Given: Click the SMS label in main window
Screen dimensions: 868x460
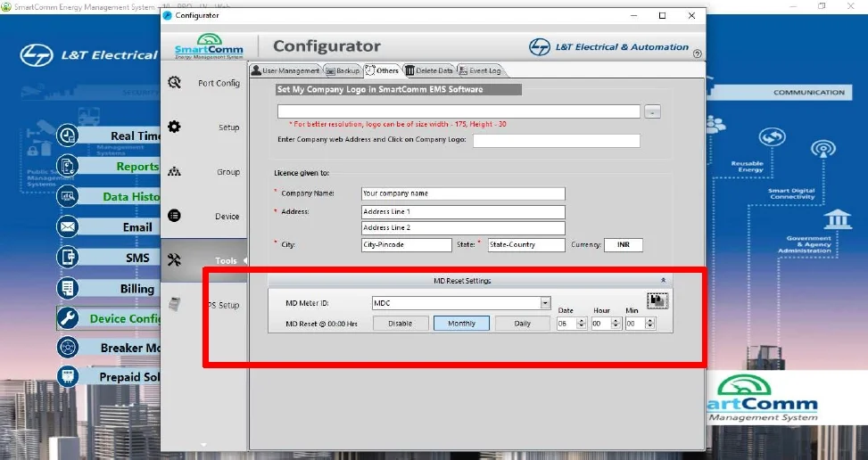Looking at the screenshot, I should click(x=137, y=258).
